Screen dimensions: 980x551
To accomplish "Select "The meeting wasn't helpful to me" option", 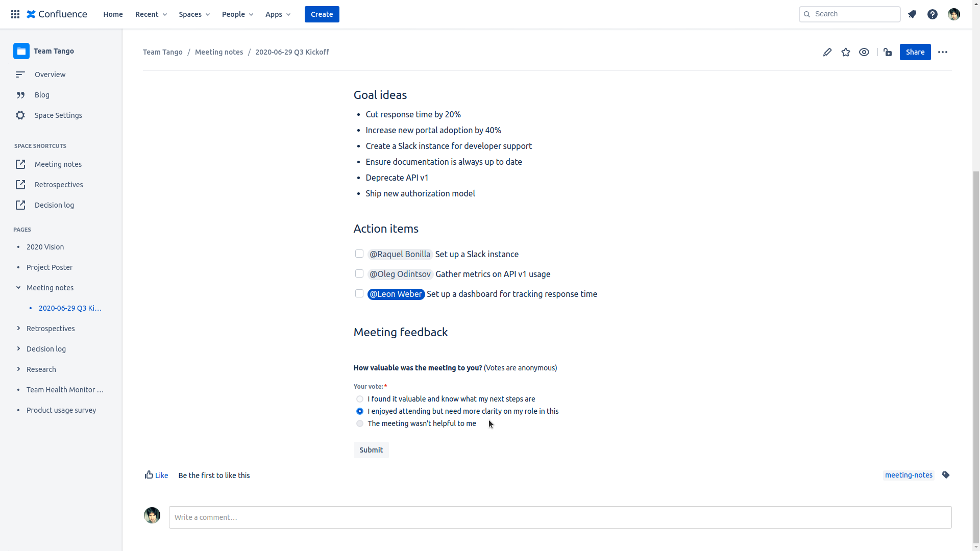I will click(360, 423).
